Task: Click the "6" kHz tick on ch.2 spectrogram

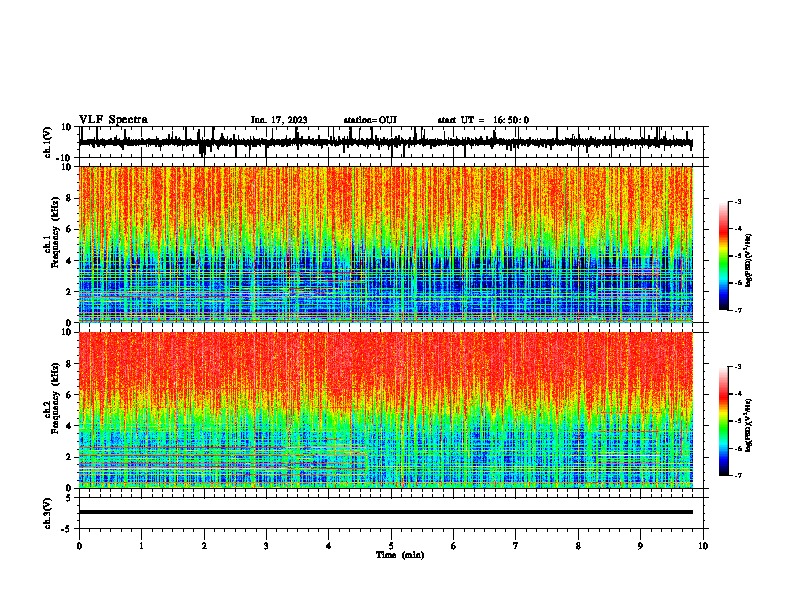Action: tap(70, 395)
